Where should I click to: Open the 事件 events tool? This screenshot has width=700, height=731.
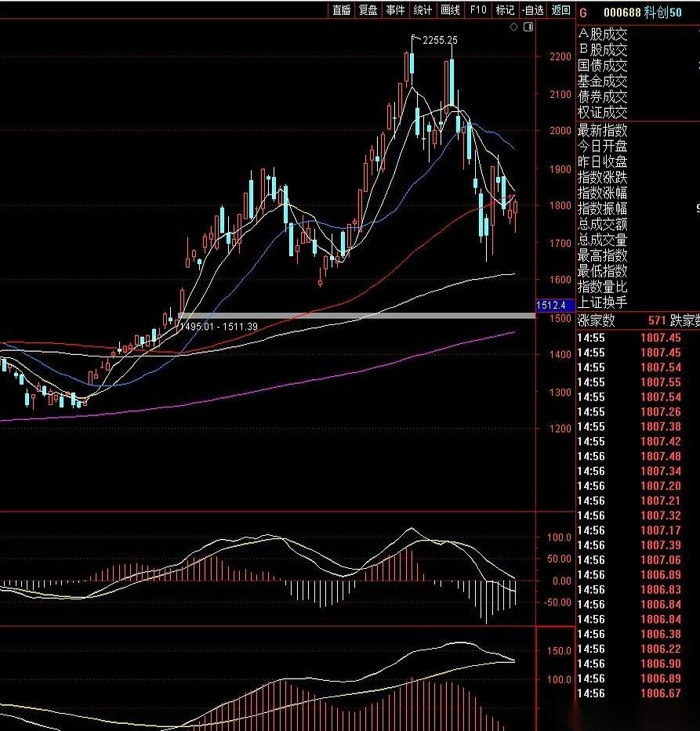point(395,9)
